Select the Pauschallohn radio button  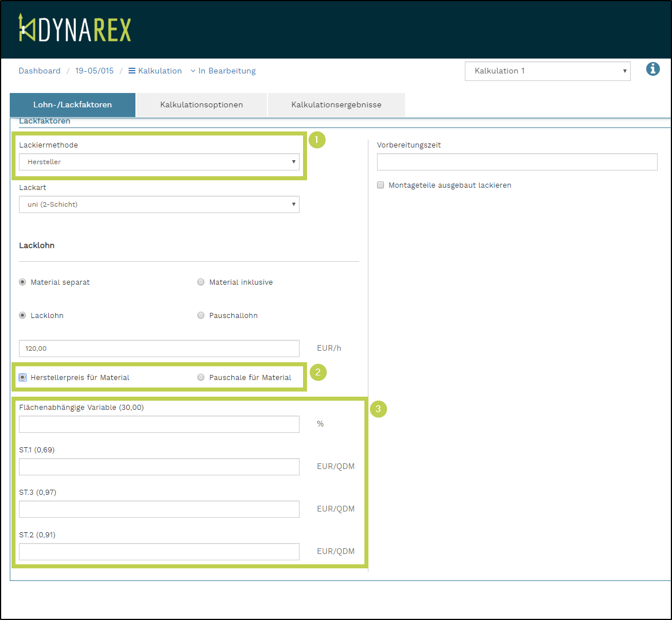(x=201, y=316)
